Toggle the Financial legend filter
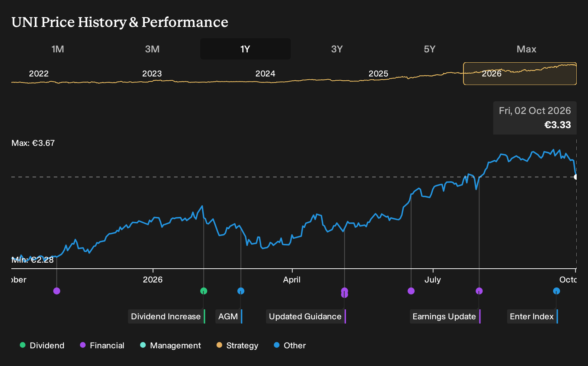 click(x=102, y=345)
